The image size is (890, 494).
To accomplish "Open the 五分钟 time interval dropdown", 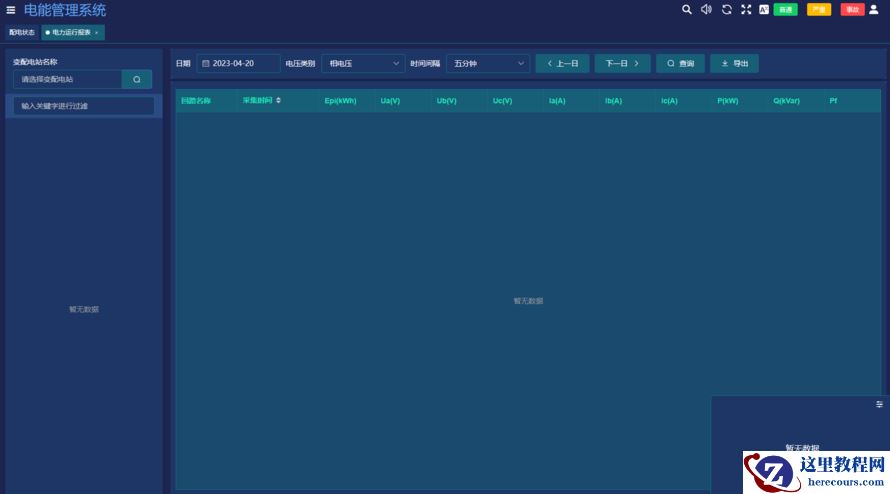I will point(488,64).
